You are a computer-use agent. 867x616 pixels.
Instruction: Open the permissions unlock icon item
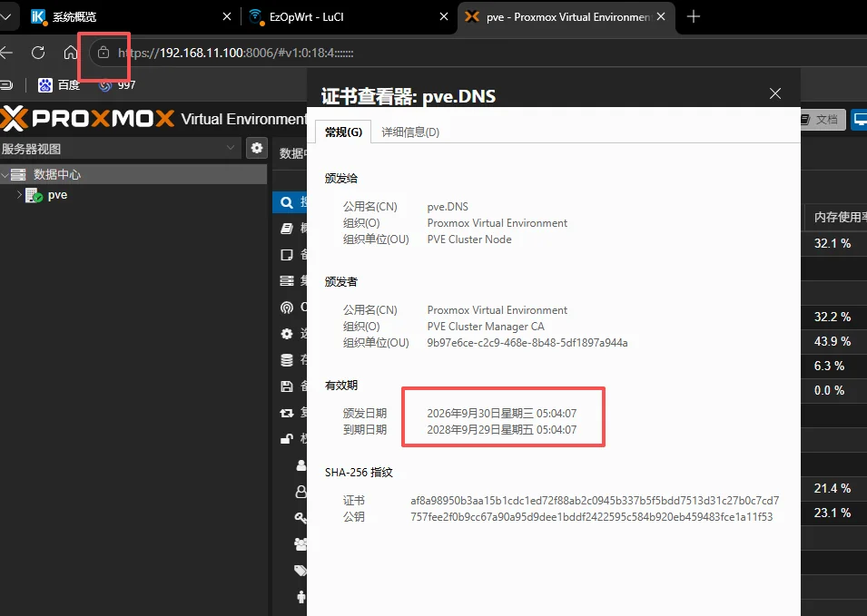click(286, 439)
